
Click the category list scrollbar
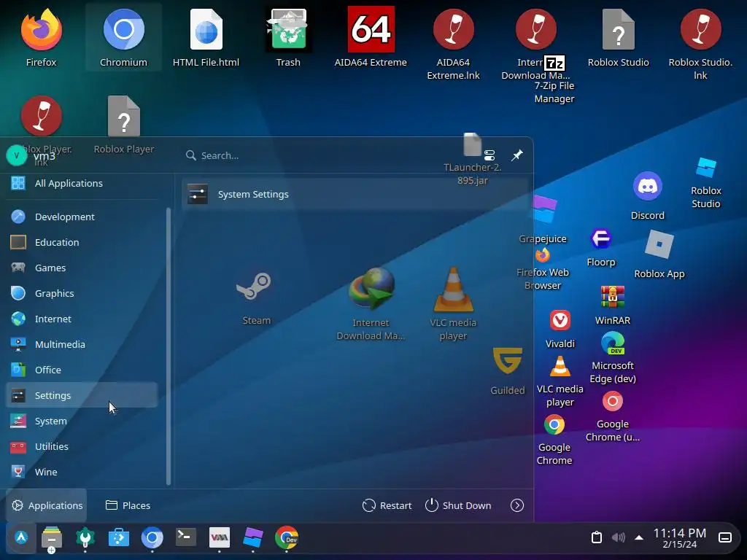[169, 346]
